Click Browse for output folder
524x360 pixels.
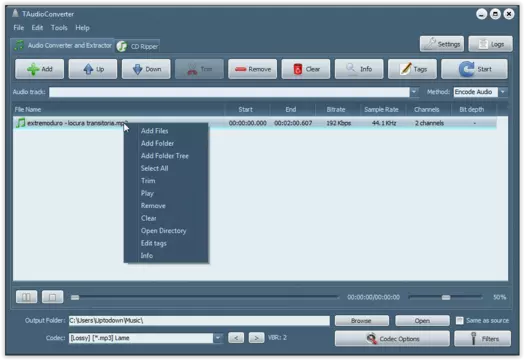coord(362,321)
